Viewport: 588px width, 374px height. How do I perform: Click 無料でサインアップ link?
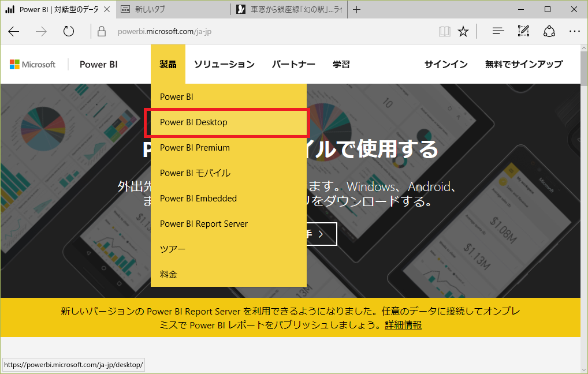click(x=523, y=65)
